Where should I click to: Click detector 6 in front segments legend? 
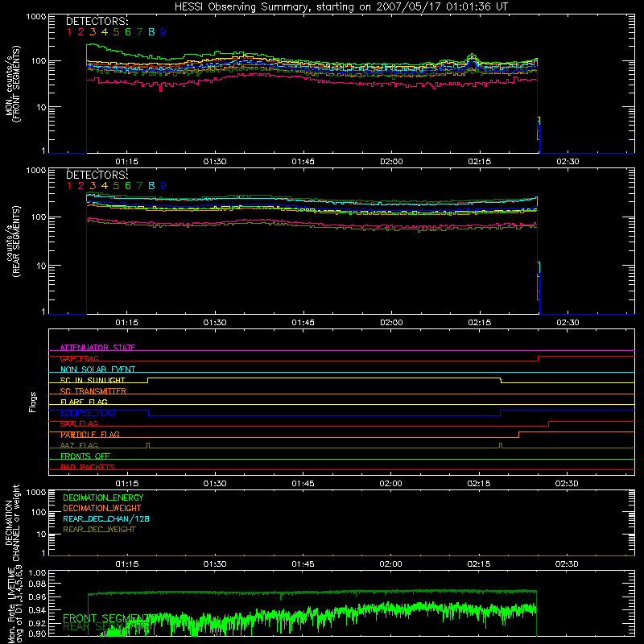[x=128, y=32]
